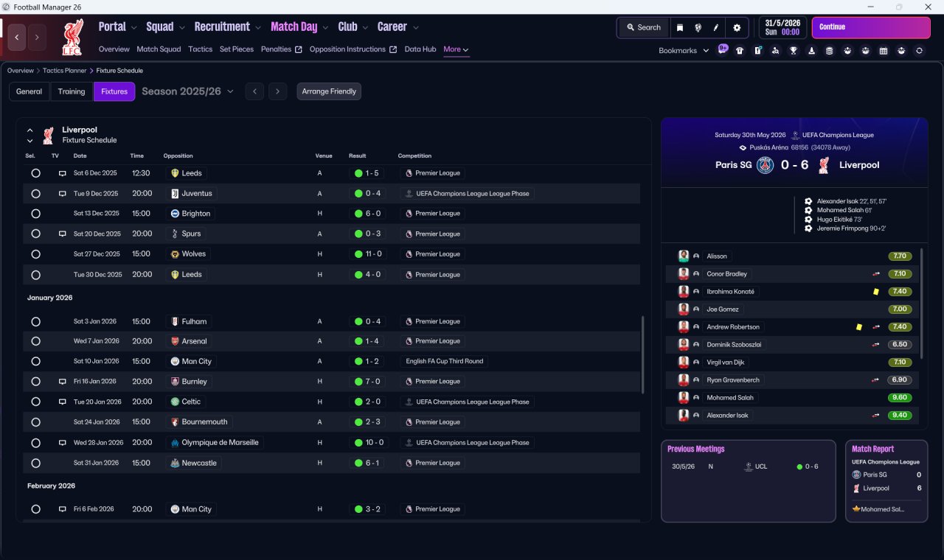This screenshot has height=560, width=944.
Task: Click the player ratings panel scrollbar
Action: [x=922, y=304]
